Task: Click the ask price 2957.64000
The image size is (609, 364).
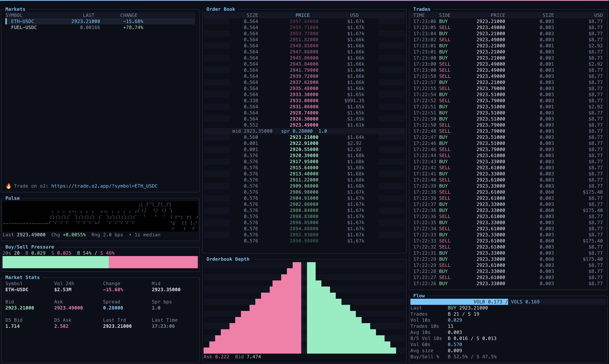Action: [x=304, y=21]
